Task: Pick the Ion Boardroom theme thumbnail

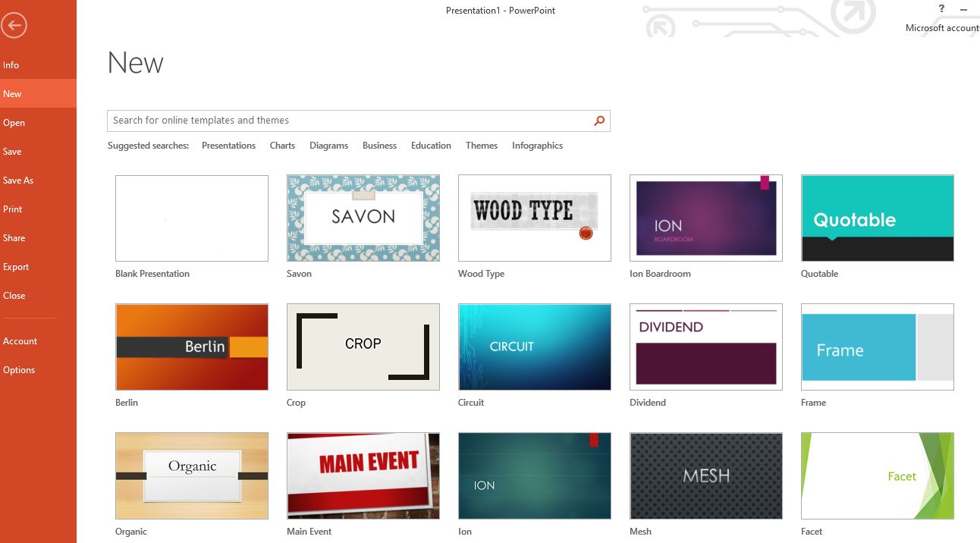Action: click(706, 218)
